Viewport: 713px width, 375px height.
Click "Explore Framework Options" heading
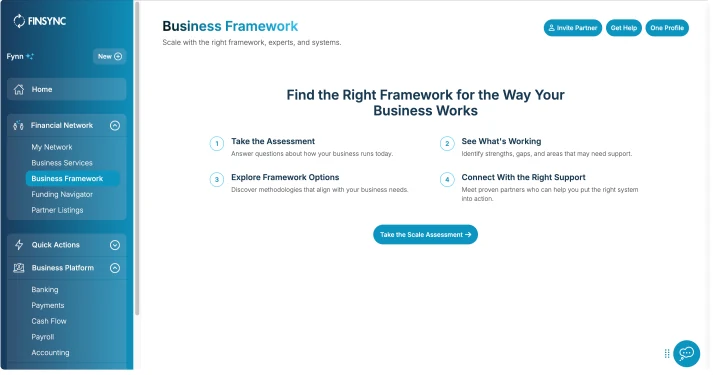285,177
